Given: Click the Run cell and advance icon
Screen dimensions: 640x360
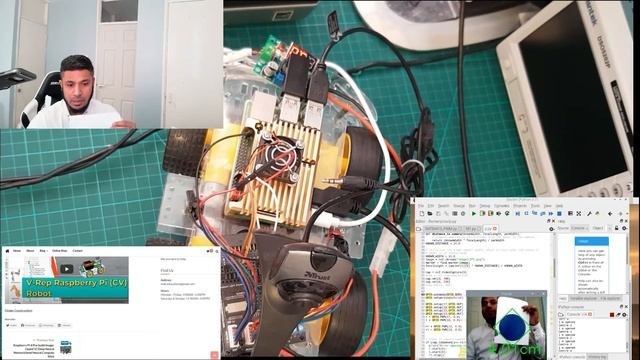Looking at the screenshot, I should pos(491,213).
